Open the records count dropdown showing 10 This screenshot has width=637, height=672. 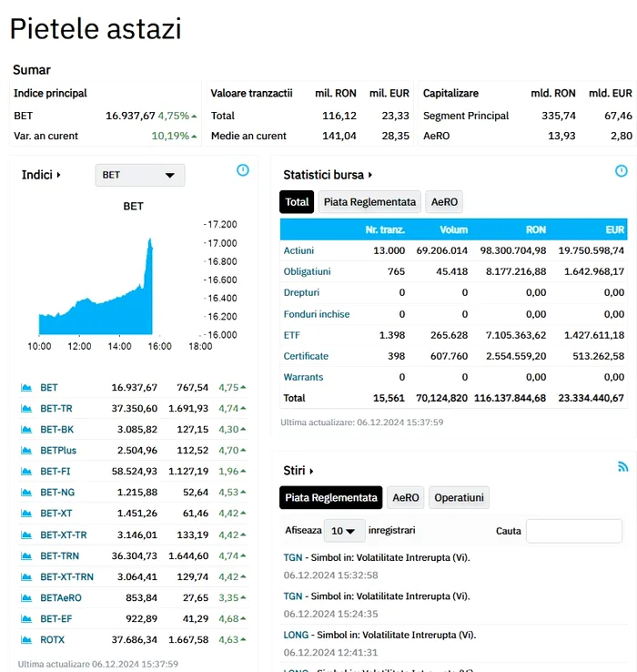342,530
